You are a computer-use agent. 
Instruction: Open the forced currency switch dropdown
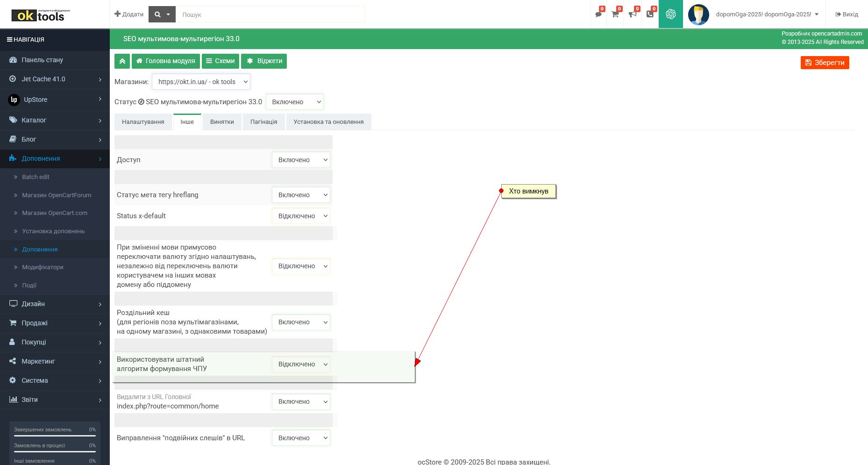coord(301,266)
